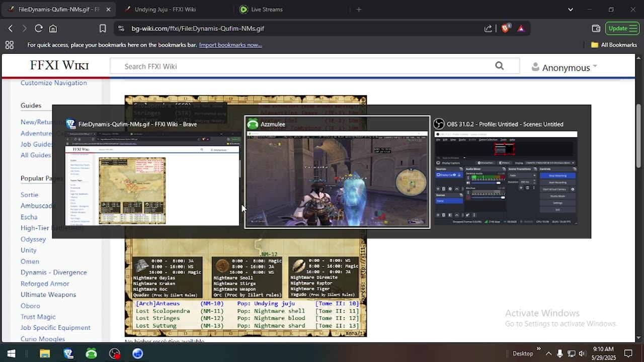Click the Update browser button
644x362 pixels.
(x=618, y=28)
